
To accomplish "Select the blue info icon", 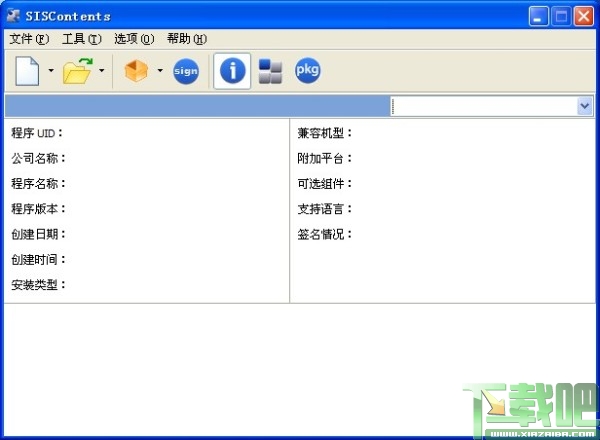I will click(232, 71).
